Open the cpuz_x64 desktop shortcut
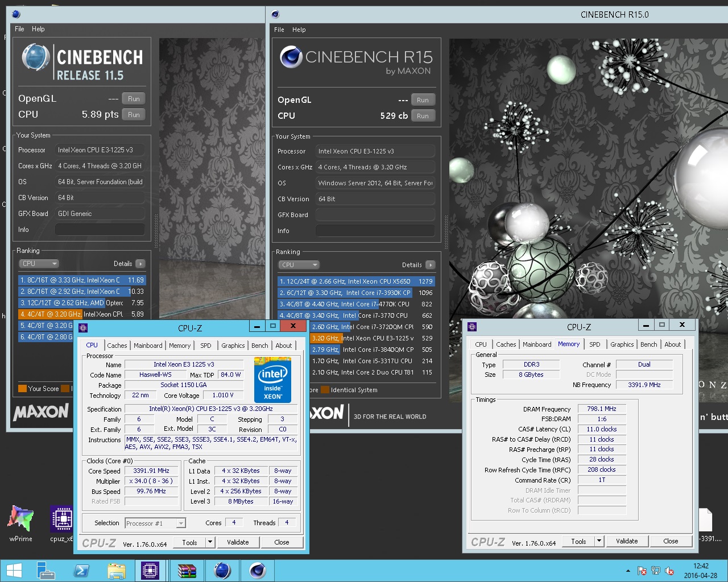Viewport: 728px width, 582px height. pos(61,523)
